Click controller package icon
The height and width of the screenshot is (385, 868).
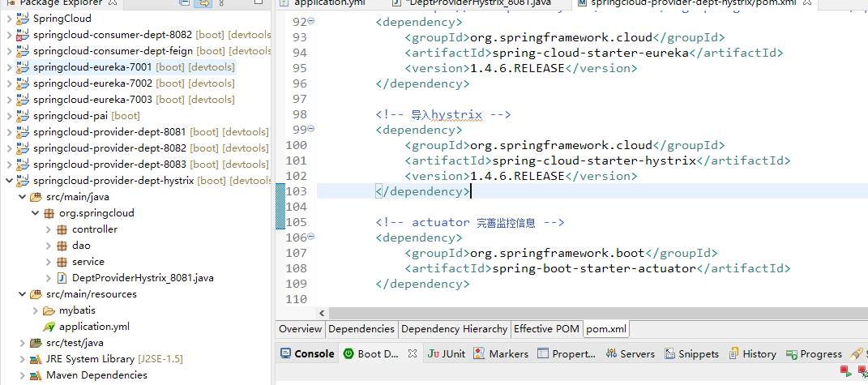point(62,229)
